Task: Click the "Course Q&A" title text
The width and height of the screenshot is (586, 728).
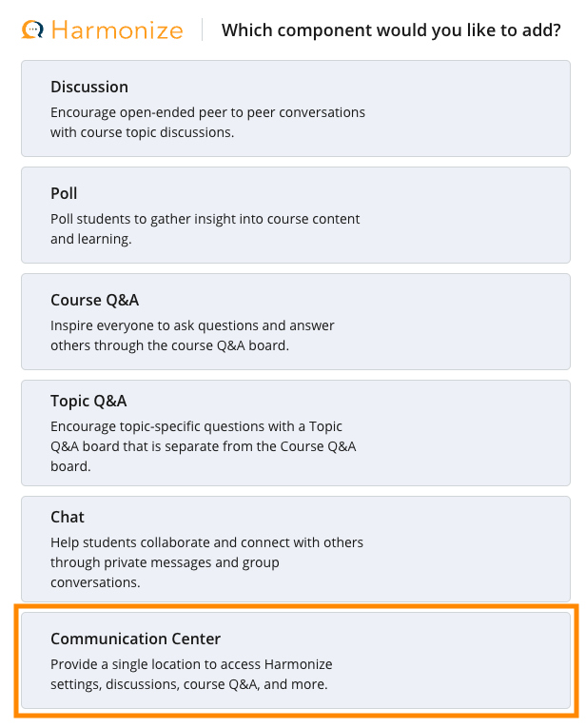Action: pos(94,300)
